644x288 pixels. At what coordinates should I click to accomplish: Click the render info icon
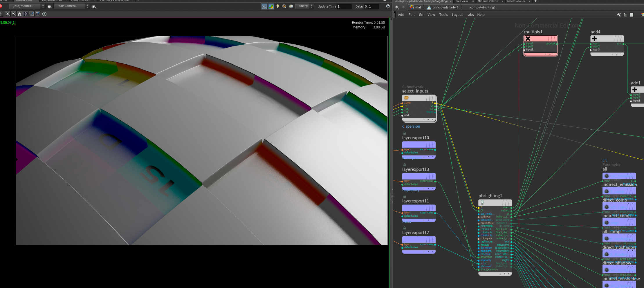pyautogui.click(x=44, y=14)
